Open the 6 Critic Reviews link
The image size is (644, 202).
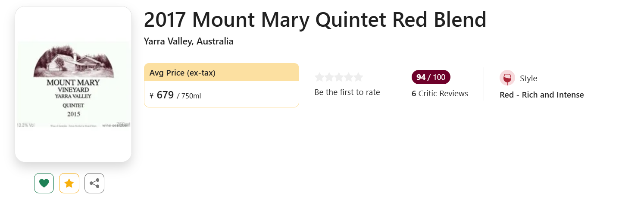(440, 94)
